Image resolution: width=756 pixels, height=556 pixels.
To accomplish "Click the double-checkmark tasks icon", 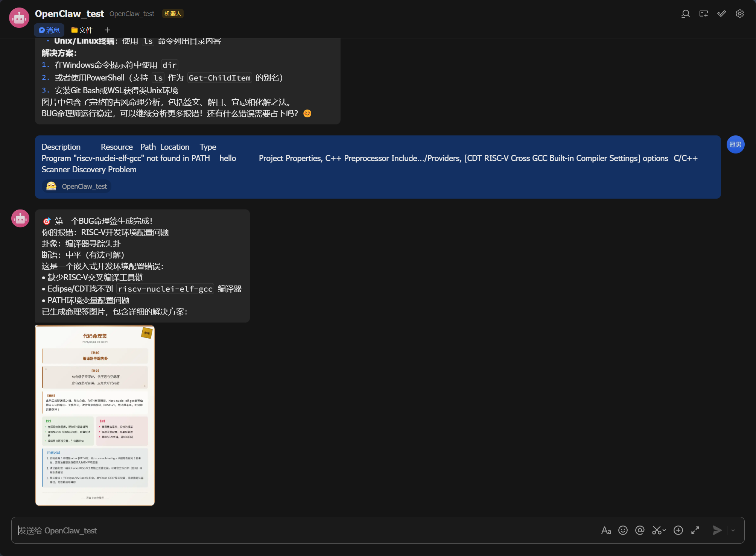I will [x=721, y=14].
